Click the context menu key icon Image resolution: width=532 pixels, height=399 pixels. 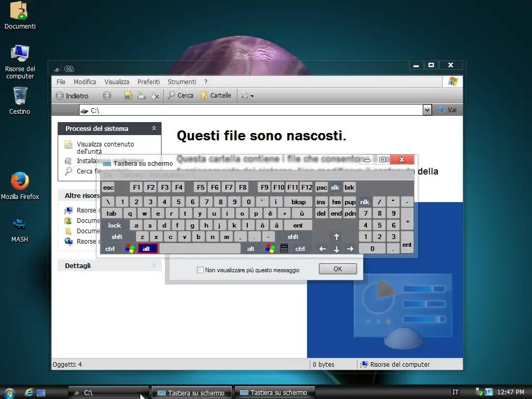tap(284, 249)
